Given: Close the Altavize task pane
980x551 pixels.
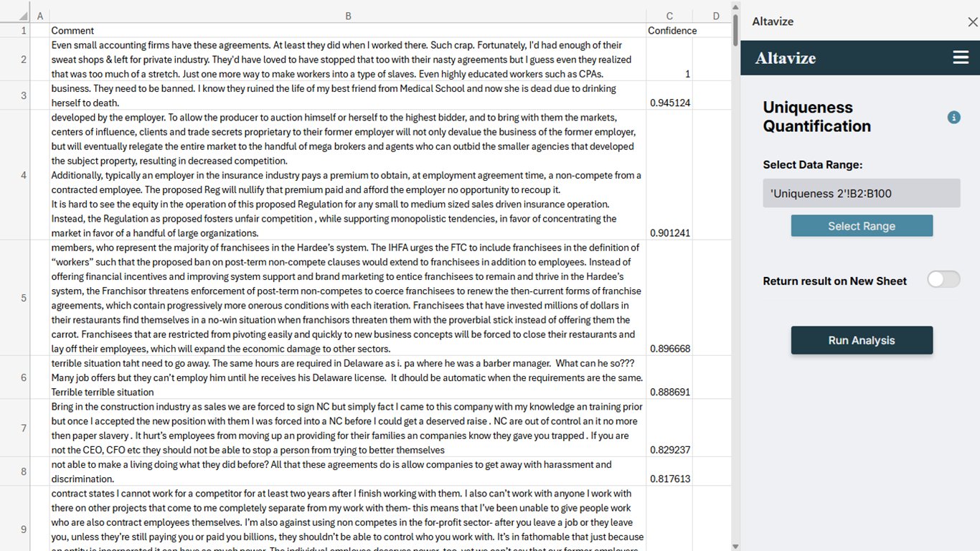Looking at the screenshot, I should (972, 22).
